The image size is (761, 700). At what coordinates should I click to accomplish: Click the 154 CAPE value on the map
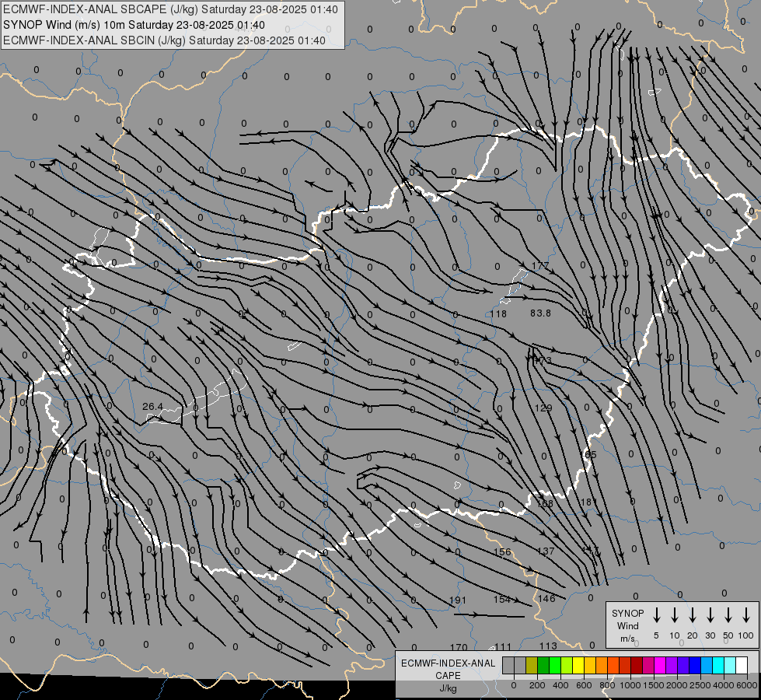502,600
